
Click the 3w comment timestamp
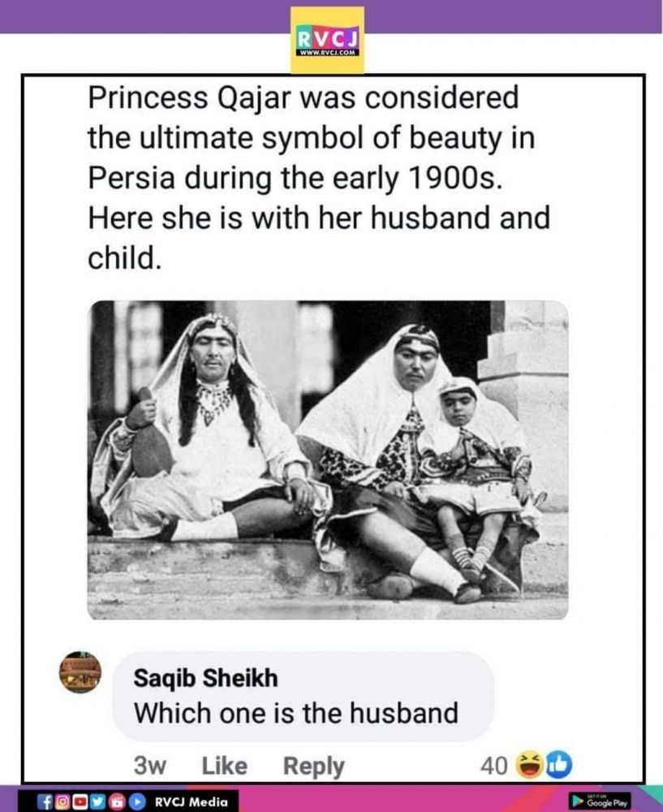pyautogui.click(x=149, y=766)
